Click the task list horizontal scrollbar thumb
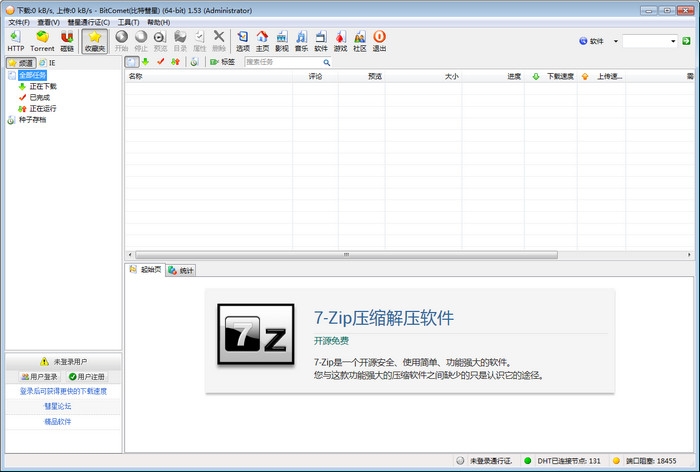The width and height of the screenshot is (700, 472). point(346,255)
